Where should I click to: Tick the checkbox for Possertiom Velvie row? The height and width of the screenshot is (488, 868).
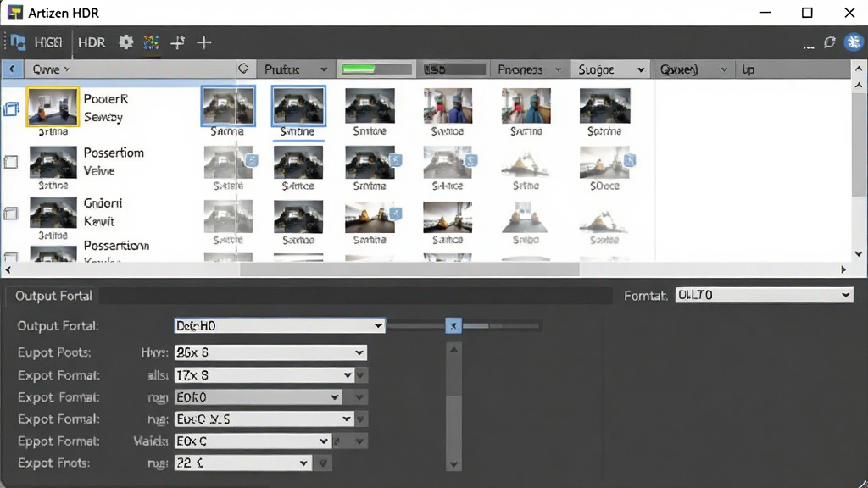tap(10, 162)
